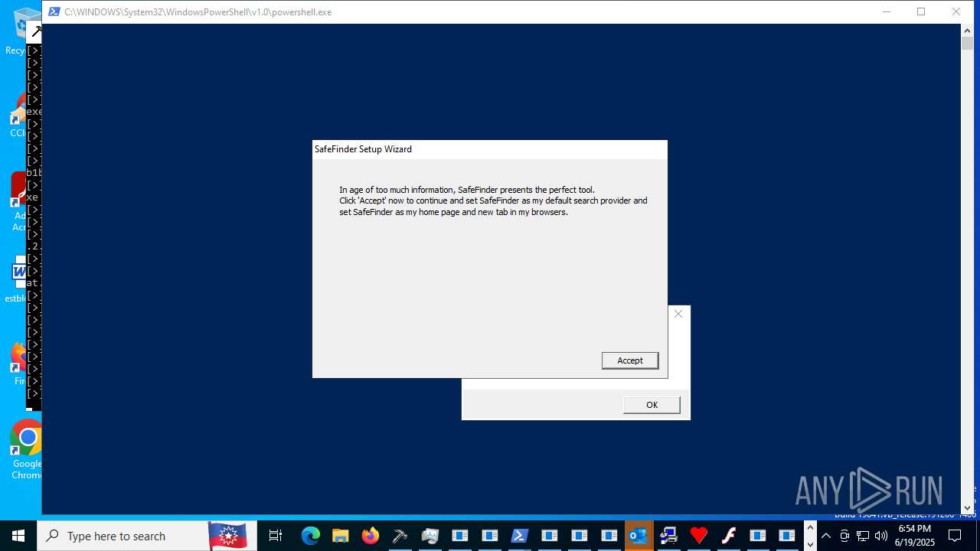
Task: Close the PowerShell window
Action: (956, 11)
